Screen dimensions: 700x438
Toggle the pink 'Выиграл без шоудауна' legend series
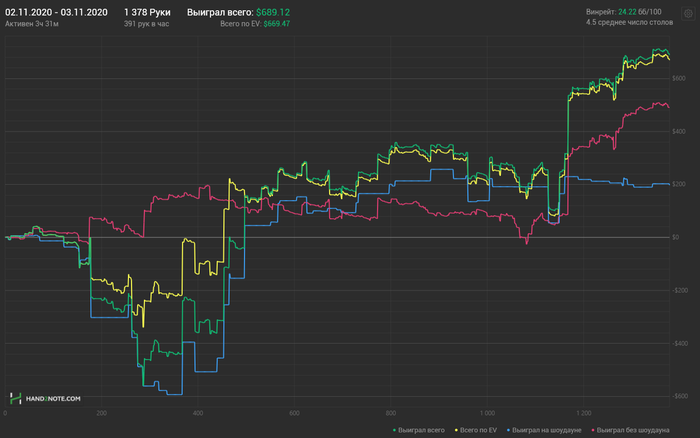click(630, 430)
